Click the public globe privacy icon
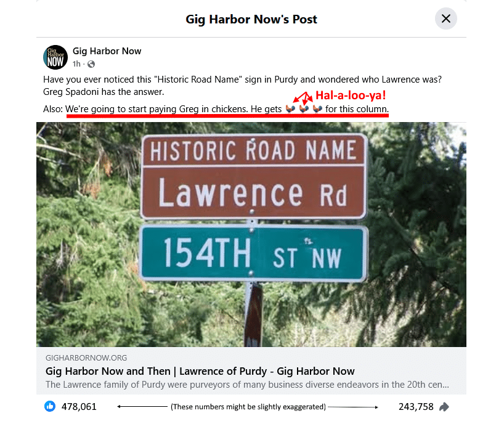 coord(91,64)
